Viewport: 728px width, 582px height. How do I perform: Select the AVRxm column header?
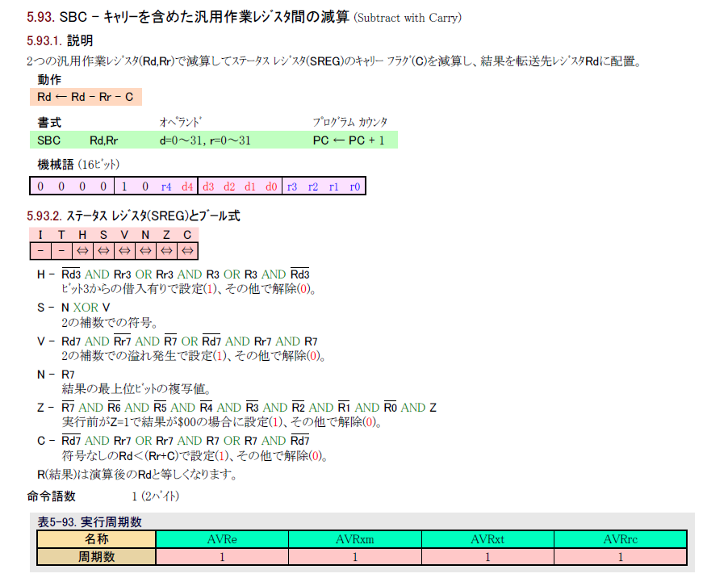pyautogui.click(x=354, y=539)
